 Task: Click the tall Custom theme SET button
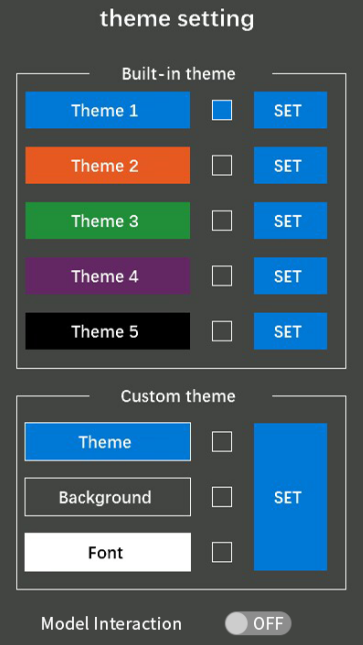point(290,497)
